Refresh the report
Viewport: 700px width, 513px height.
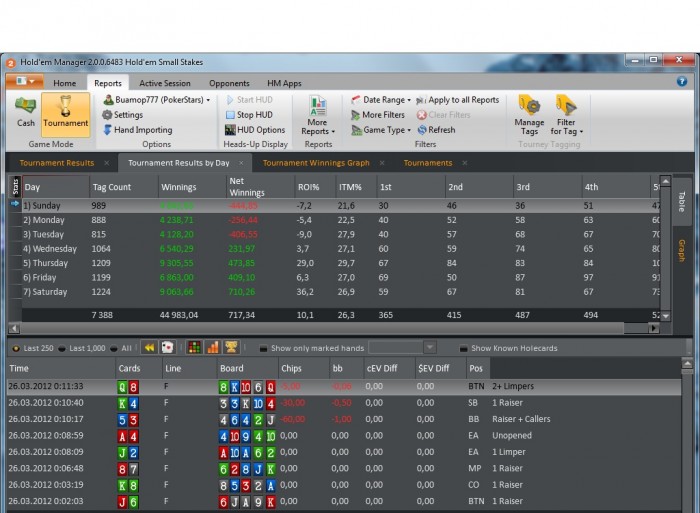pyautogui.click(x=436, y=130)
